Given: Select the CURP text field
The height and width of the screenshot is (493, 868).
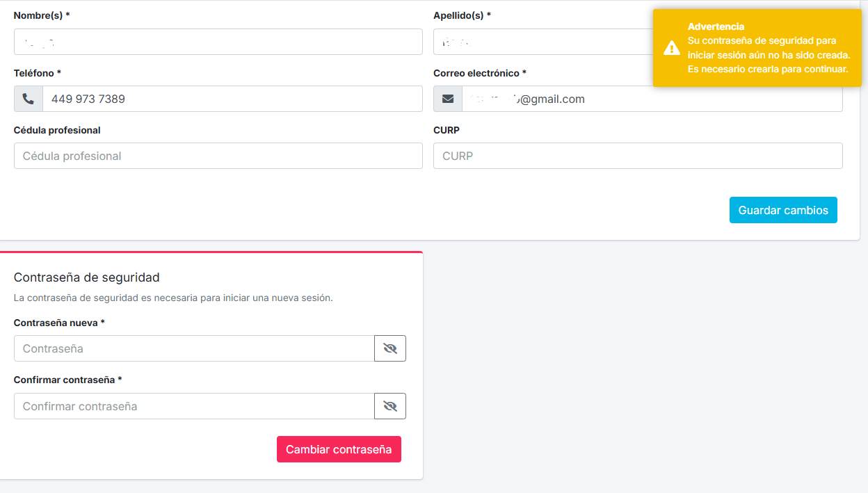Looking at the screenshot, I should pyautogui.click(x=637, y=156).
